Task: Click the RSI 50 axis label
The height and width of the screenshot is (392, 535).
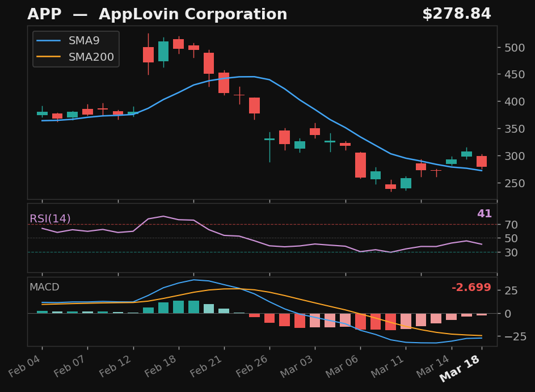Action: pyautogui.click(x=511, y=238)
